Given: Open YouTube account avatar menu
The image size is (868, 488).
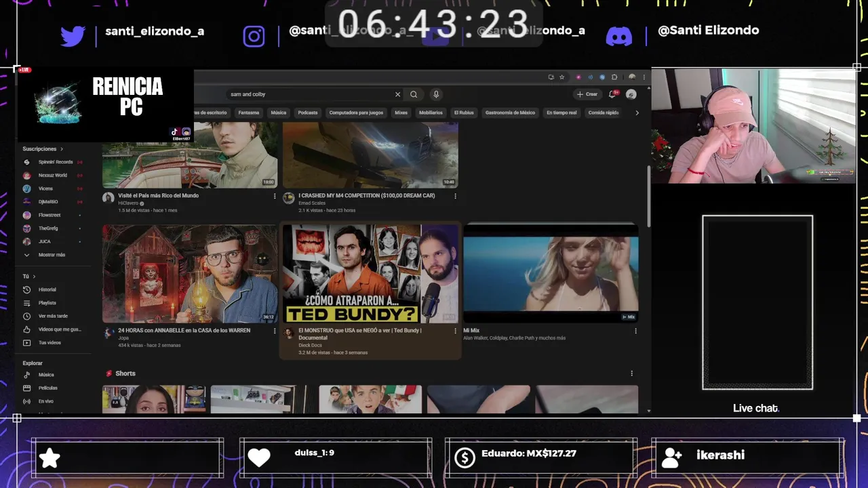Looking at the screenshot, I should [631, 94].
